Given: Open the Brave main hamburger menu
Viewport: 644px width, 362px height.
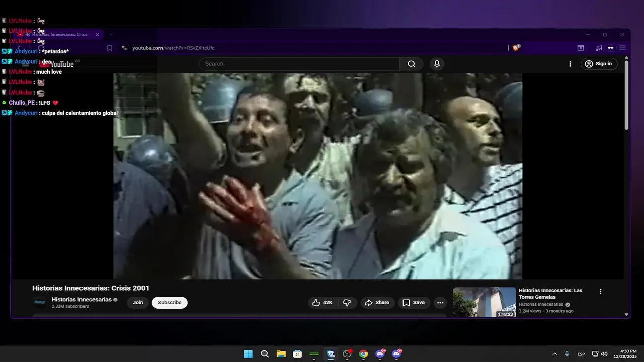Looking at the screenshot, I should 622,48.
